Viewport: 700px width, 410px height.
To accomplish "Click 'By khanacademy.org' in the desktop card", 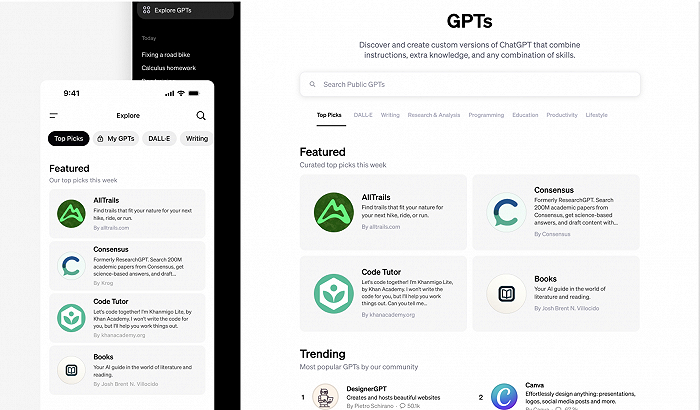I will point(388,315).
